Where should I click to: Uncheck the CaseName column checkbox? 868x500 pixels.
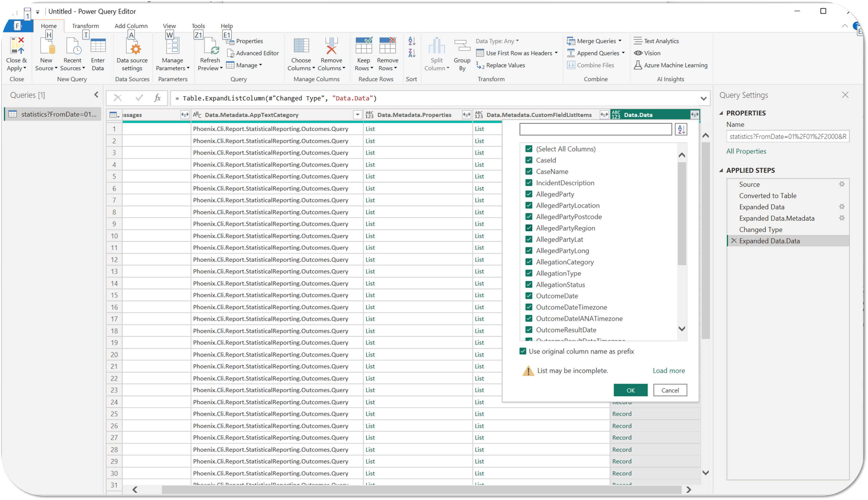(x=529, y=171)
